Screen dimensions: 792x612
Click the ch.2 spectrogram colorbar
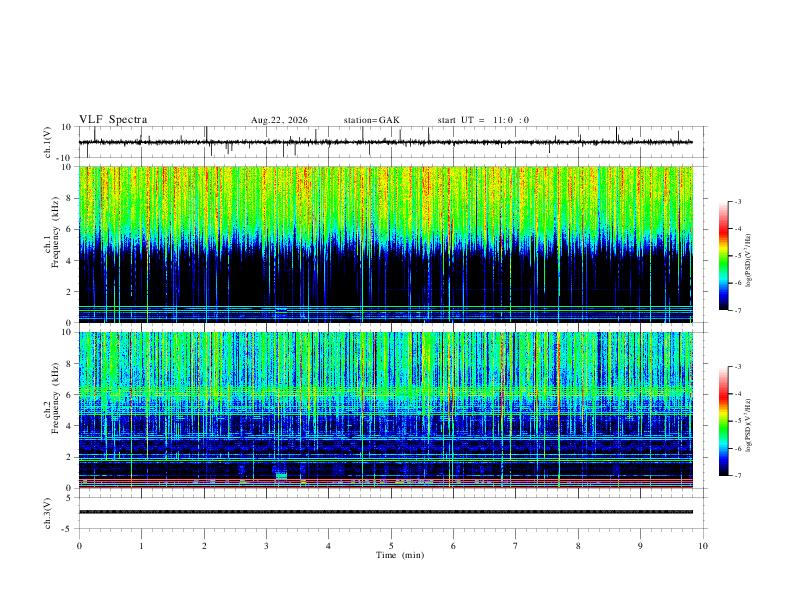click(723, 421)
